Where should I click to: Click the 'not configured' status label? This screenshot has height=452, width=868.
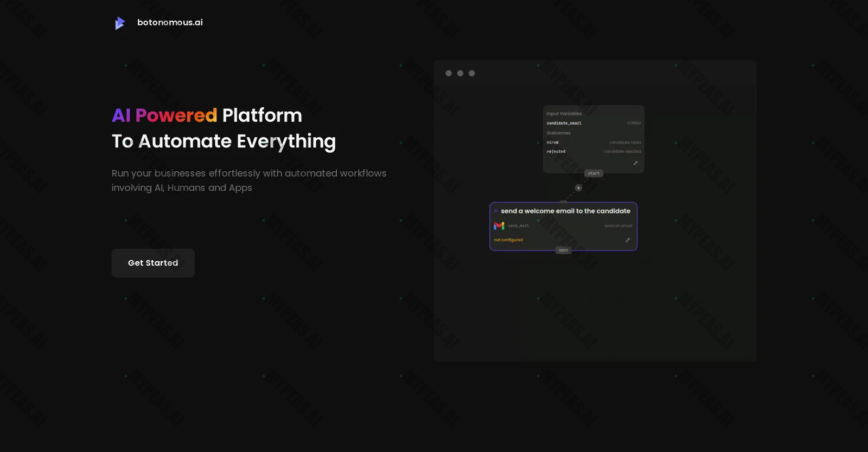[x=508, y=240]
